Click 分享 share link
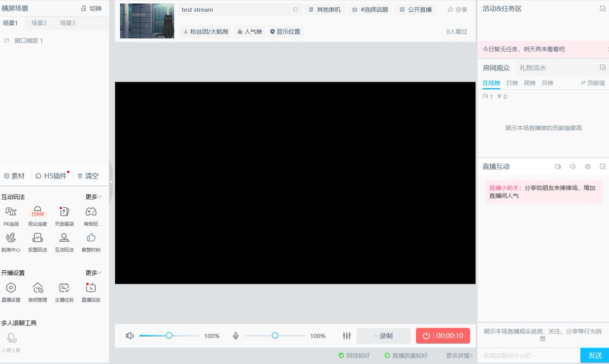 point(457,10)
